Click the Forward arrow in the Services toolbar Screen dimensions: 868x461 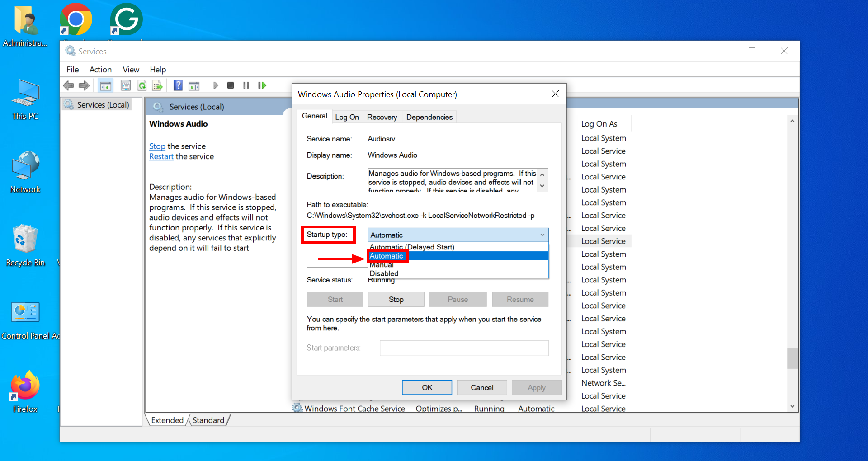pos(84,85)
